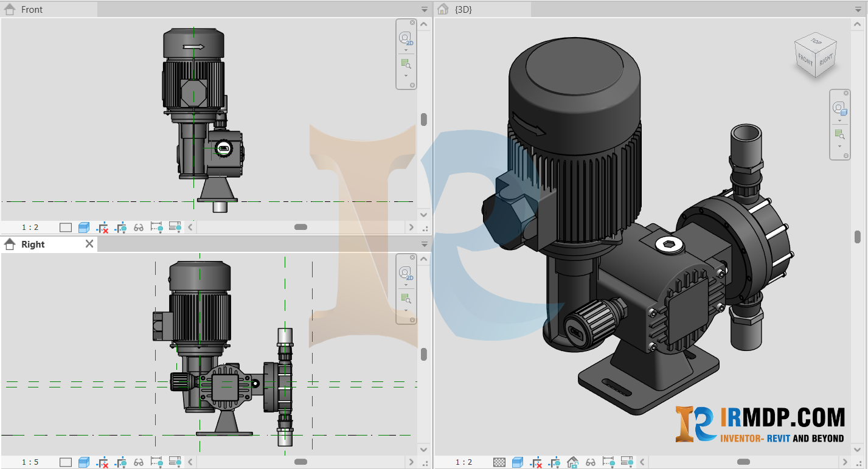Select Zoom Region tool in Front view
Screen dimensions: 868x469
[406, 63]
